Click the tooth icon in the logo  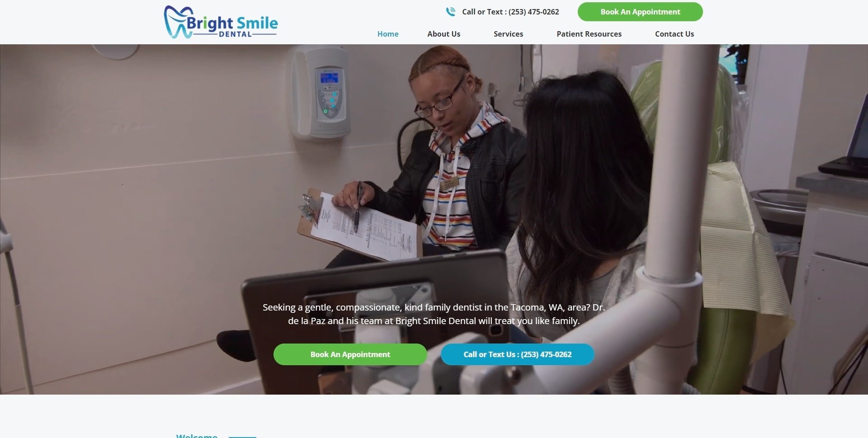click(175, 22)
